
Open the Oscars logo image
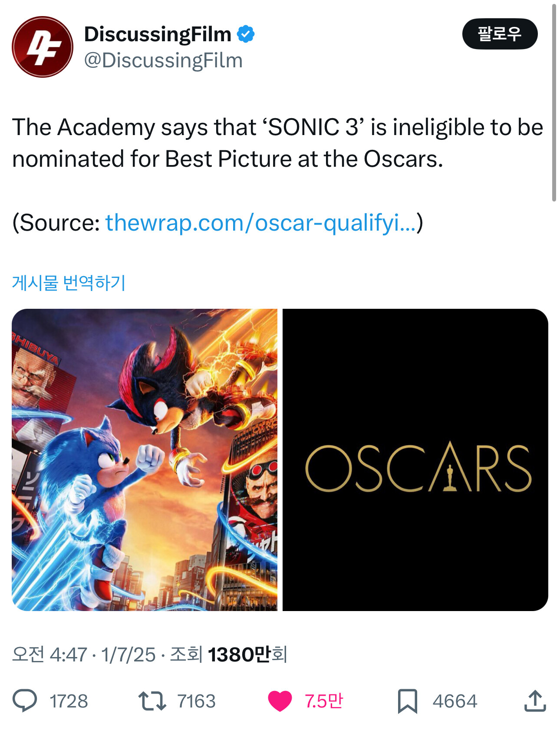[415, 460]
